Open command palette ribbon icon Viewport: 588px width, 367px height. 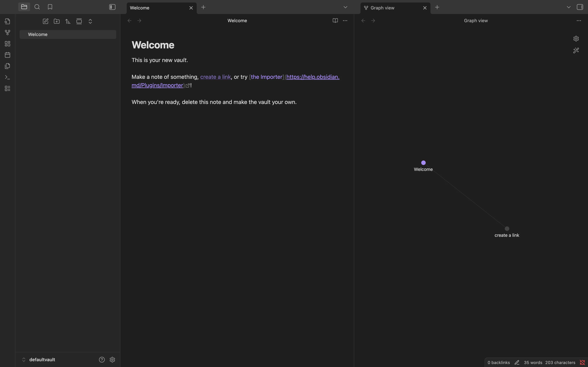(8, 77)
